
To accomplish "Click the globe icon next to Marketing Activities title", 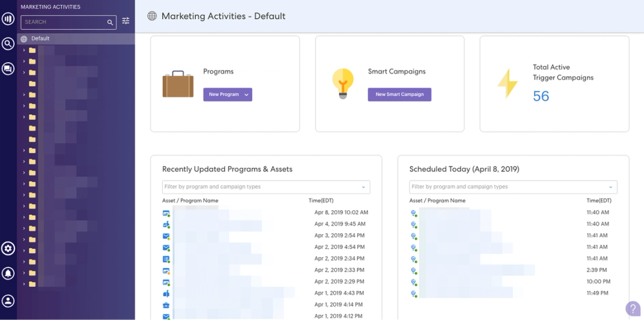I will (x=152, y=16).
